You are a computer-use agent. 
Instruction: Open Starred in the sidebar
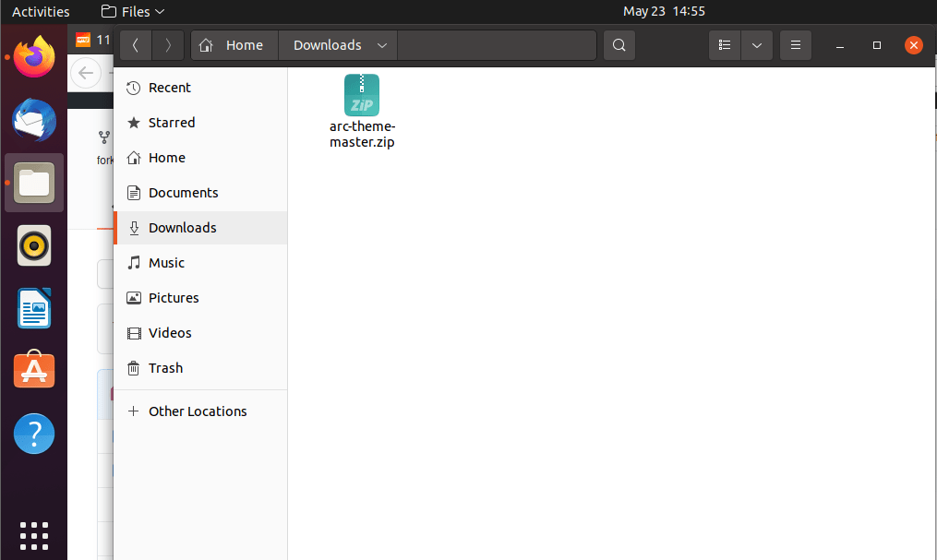tap(200, 123)
